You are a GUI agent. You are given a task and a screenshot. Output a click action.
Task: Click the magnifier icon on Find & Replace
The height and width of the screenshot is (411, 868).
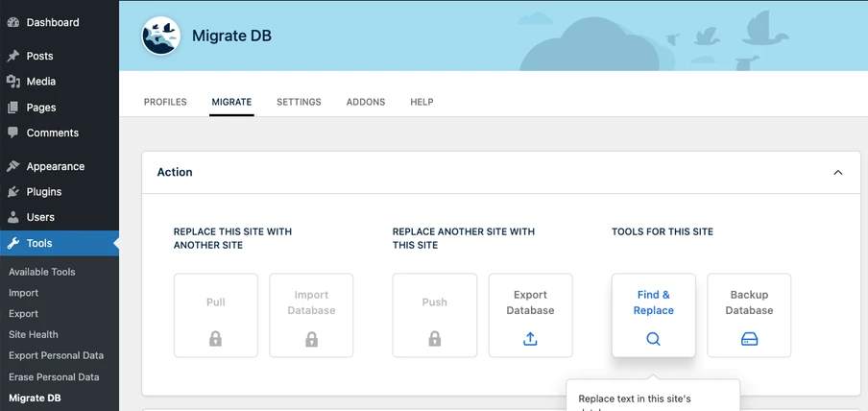pyautogui.click(x=653, y=339)
